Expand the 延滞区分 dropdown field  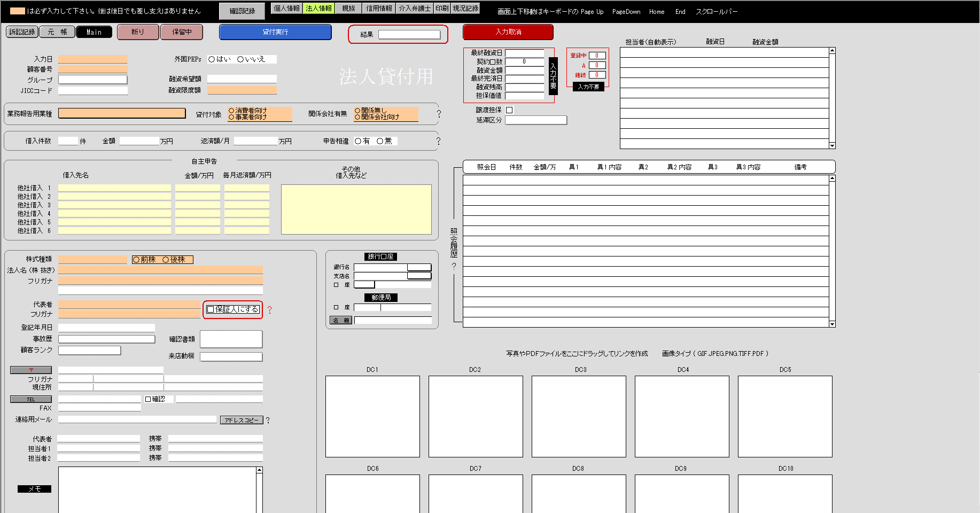(535, 120)
